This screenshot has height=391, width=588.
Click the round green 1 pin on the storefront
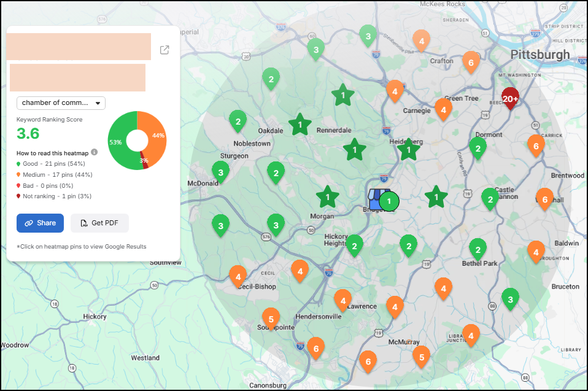[x=389, y=201]
